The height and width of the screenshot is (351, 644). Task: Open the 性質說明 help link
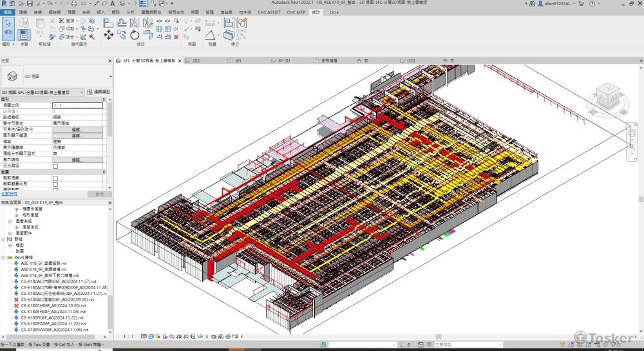point(9,193)
